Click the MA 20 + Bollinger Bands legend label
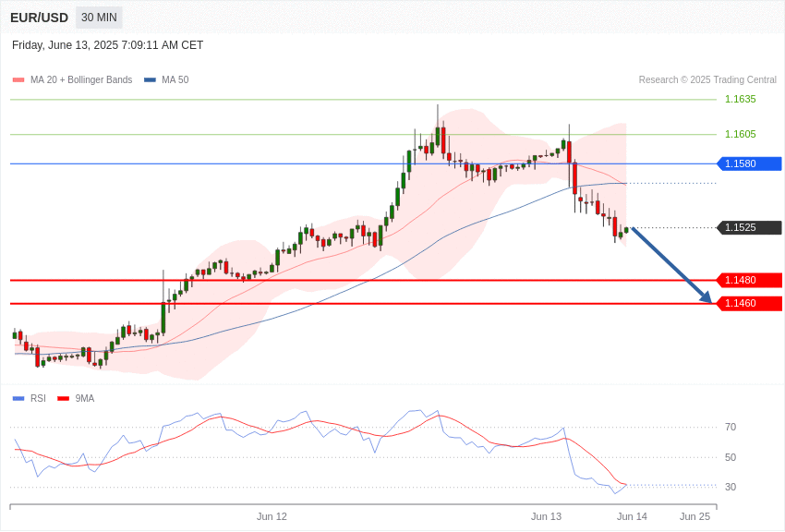The width and height of the screenshot is (785, 532). coord(81,79)
